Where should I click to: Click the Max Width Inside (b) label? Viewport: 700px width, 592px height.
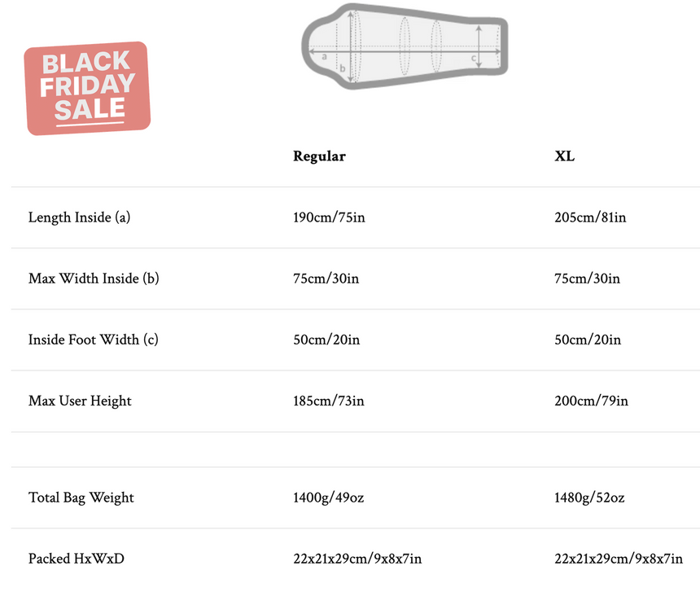94,278
